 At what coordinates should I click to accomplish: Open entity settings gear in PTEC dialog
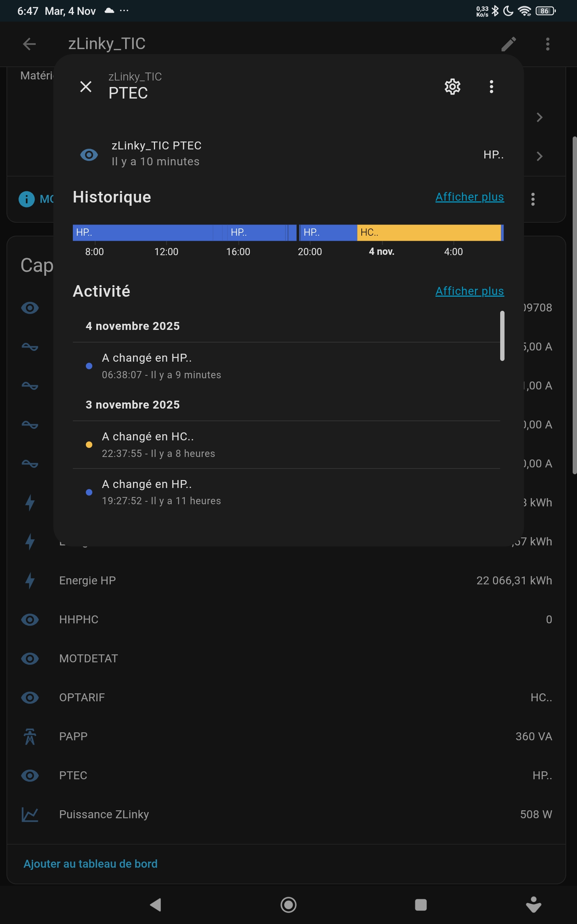(x=452, y=87)
